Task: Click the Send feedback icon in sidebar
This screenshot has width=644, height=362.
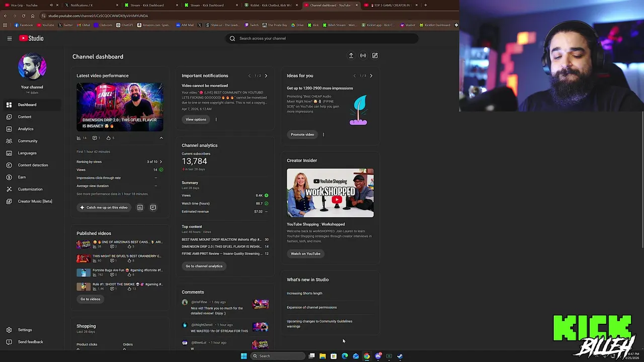Action: [x=9, y=342]
